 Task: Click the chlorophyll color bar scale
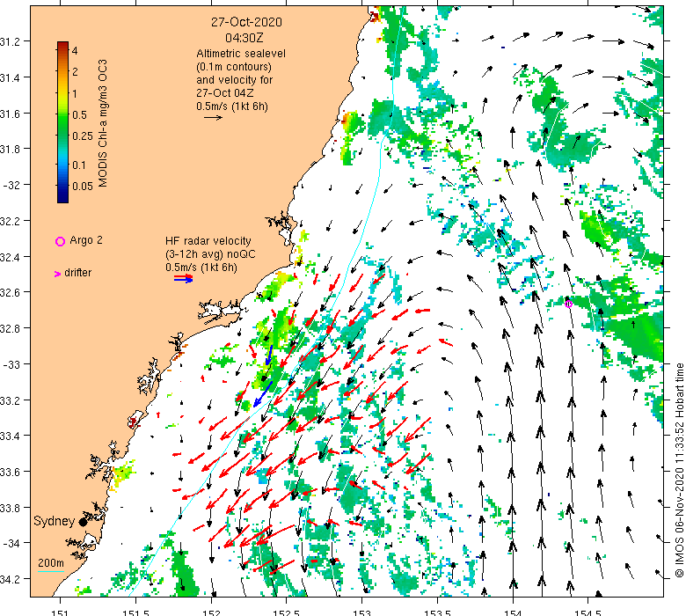pyautogui.click(x=62, y=122)
